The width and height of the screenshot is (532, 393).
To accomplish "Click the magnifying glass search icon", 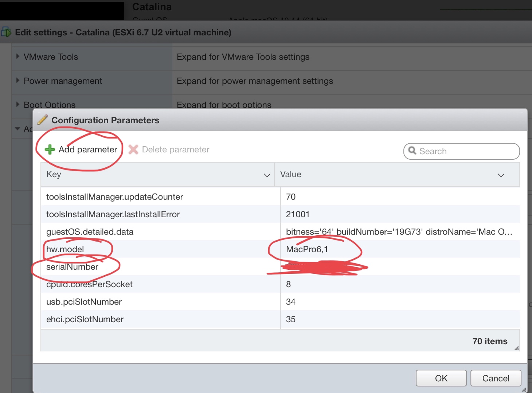I will point(412,151).
